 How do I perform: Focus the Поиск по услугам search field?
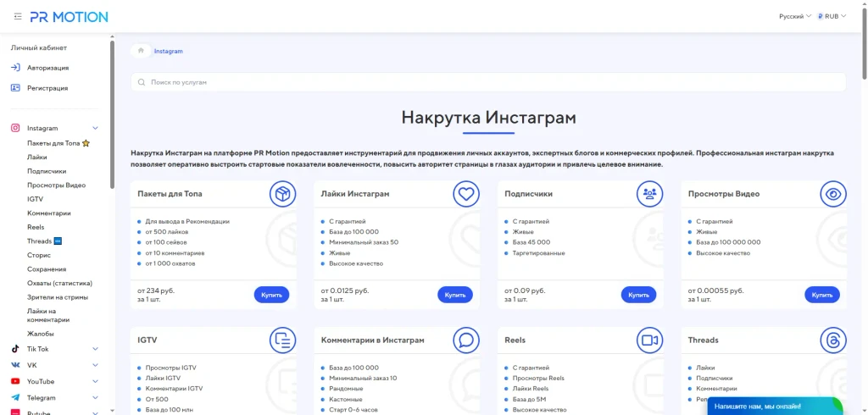click(488, 82)
